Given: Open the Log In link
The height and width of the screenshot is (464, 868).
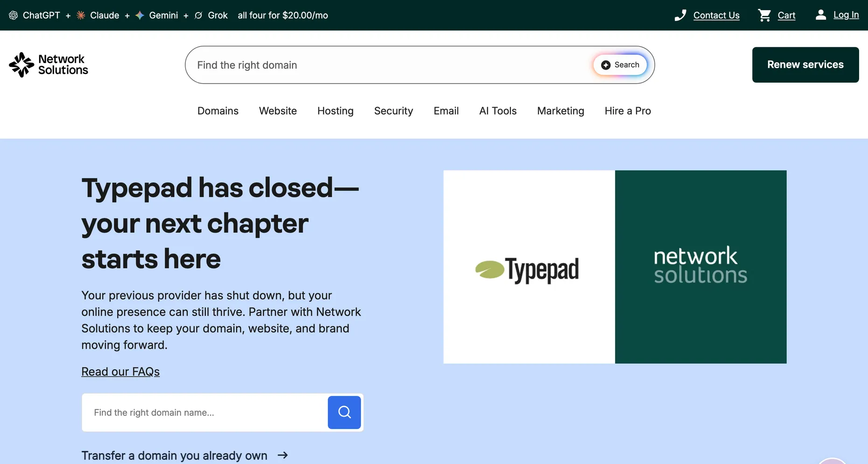Looking at the screenshot, I should 846,15.
